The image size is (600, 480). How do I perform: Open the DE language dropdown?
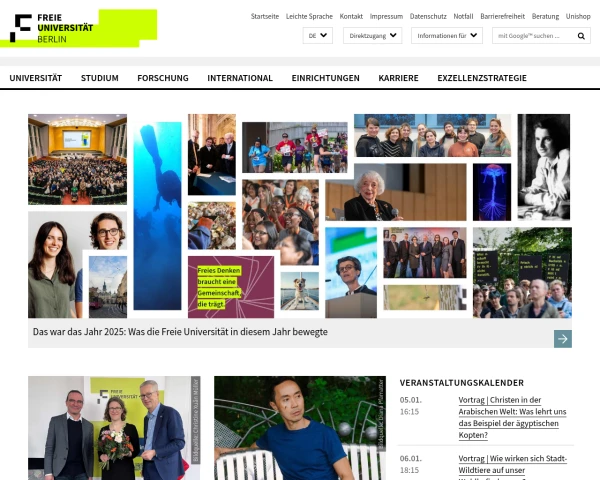coord(317,36)
